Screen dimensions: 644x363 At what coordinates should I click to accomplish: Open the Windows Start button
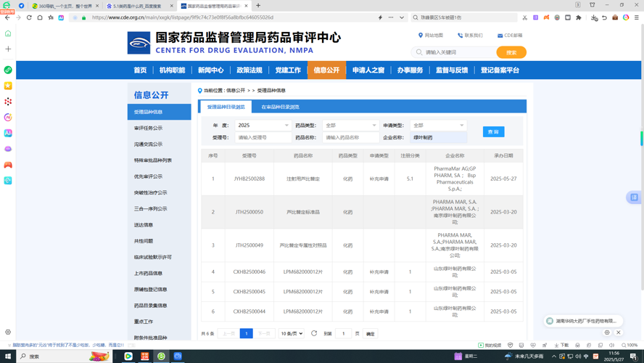[x=8, y=356]
